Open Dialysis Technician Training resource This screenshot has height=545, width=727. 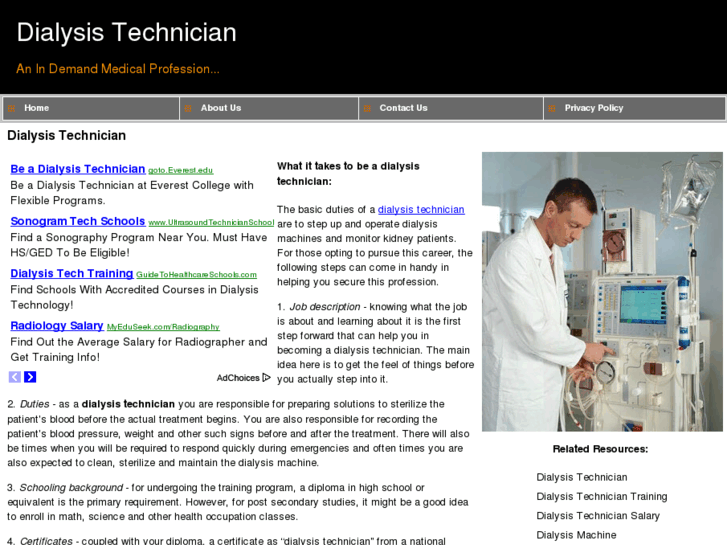[602, 497]
